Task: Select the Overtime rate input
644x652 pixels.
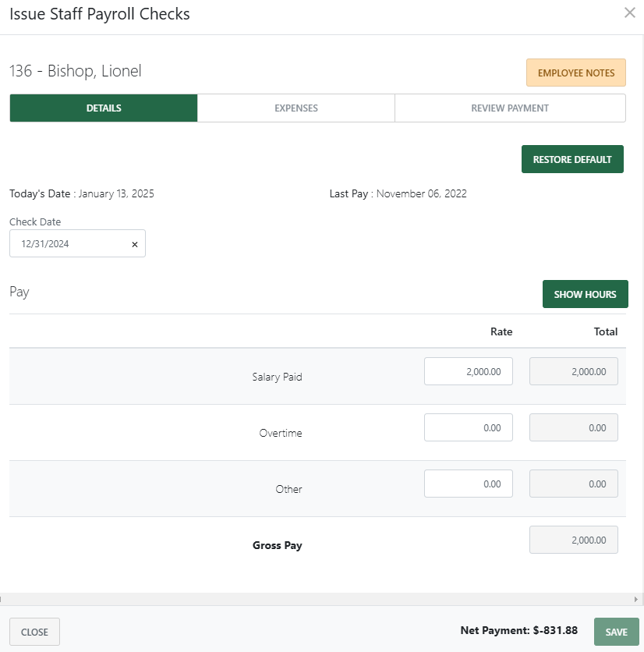Action: [x=469, y=428]
